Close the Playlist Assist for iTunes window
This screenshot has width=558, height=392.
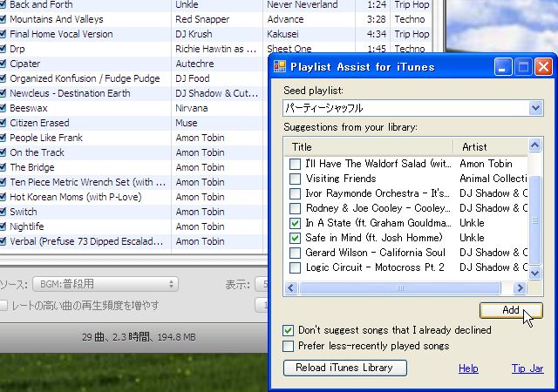[x=543, y=66]
